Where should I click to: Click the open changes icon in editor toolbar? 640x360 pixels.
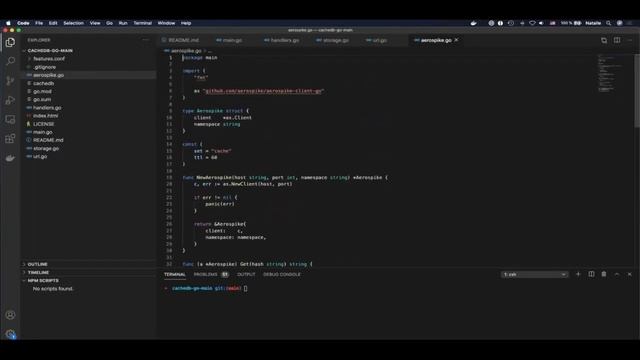coord(604,40)
